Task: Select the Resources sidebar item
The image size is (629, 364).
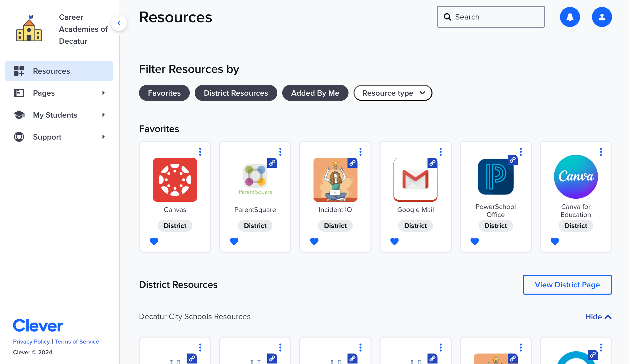Action: point(51,71)
